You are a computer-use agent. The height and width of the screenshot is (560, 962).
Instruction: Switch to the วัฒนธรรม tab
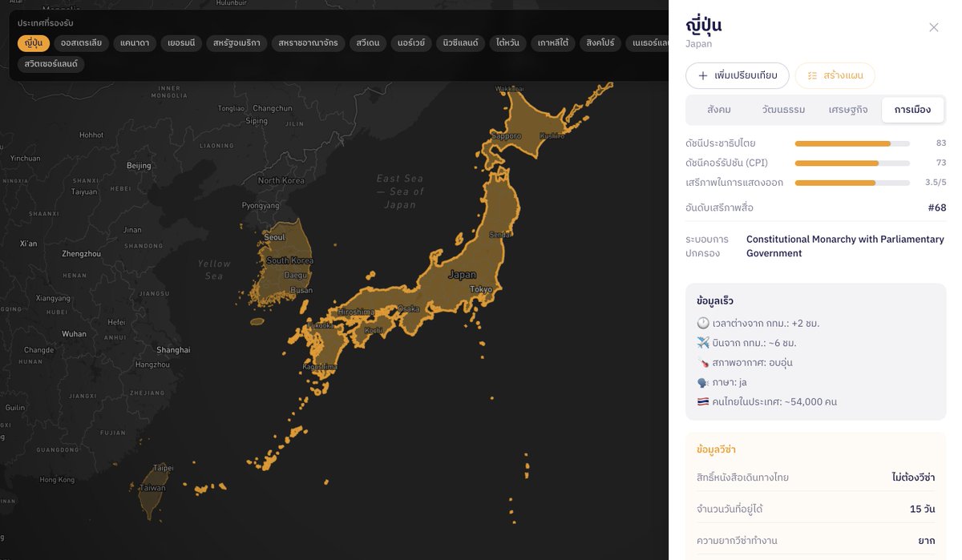coord(783,110)
